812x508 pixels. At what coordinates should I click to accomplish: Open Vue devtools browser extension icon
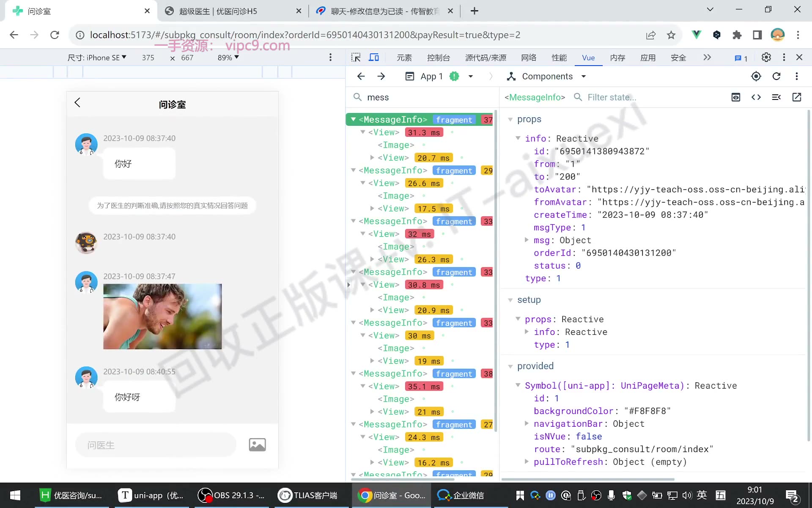tap(696, 35)
